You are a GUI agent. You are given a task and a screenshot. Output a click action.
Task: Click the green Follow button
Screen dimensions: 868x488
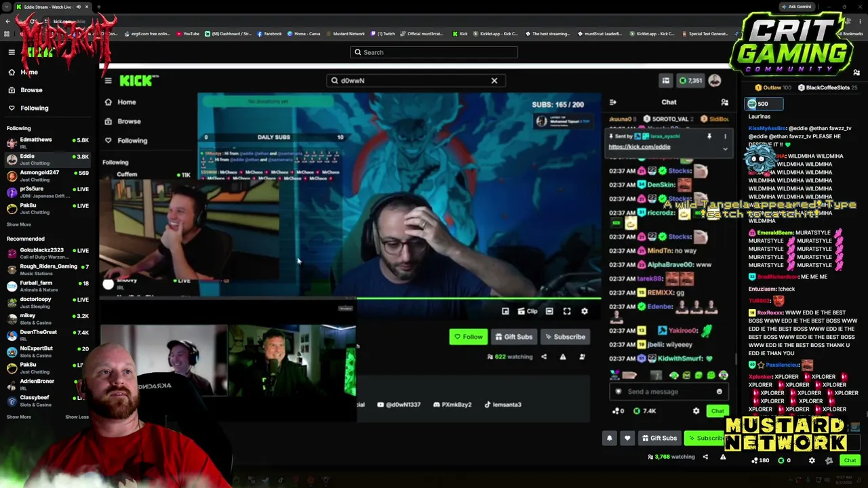(468, 337)
